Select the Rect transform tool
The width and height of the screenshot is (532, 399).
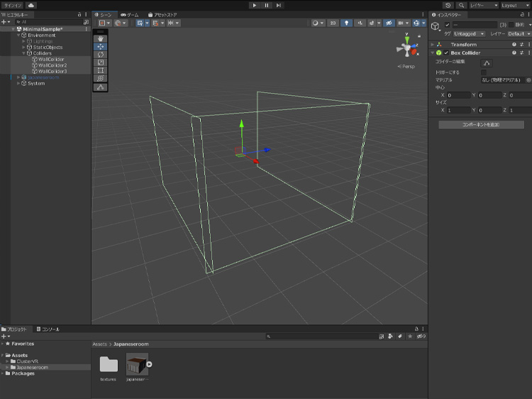click(x=100, y=71)
